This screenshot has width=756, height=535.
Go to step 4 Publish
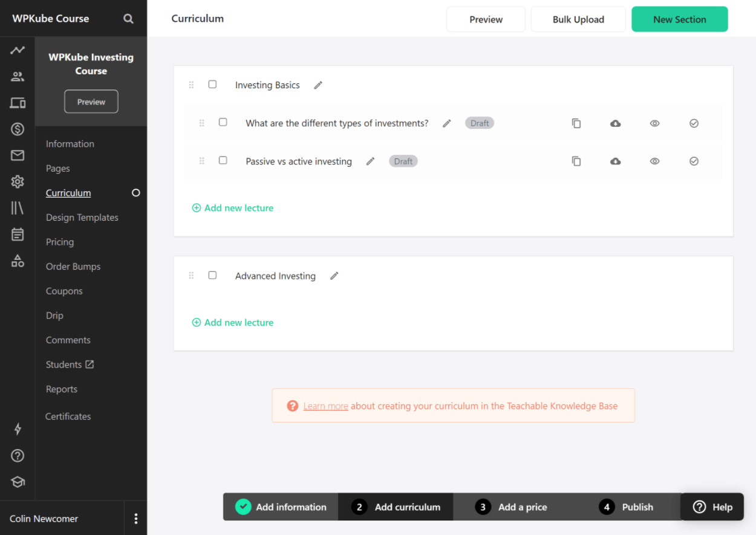626,507
